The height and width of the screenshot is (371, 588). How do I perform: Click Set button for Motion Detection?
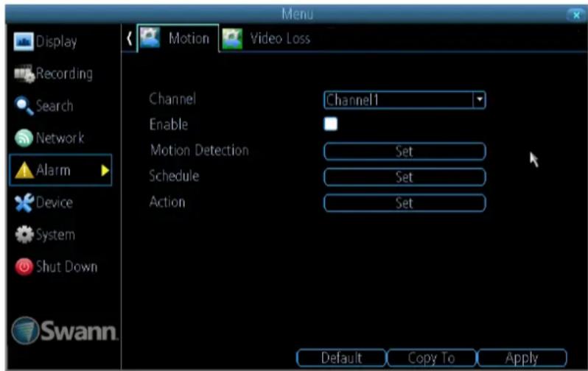(x=405, y=152)
